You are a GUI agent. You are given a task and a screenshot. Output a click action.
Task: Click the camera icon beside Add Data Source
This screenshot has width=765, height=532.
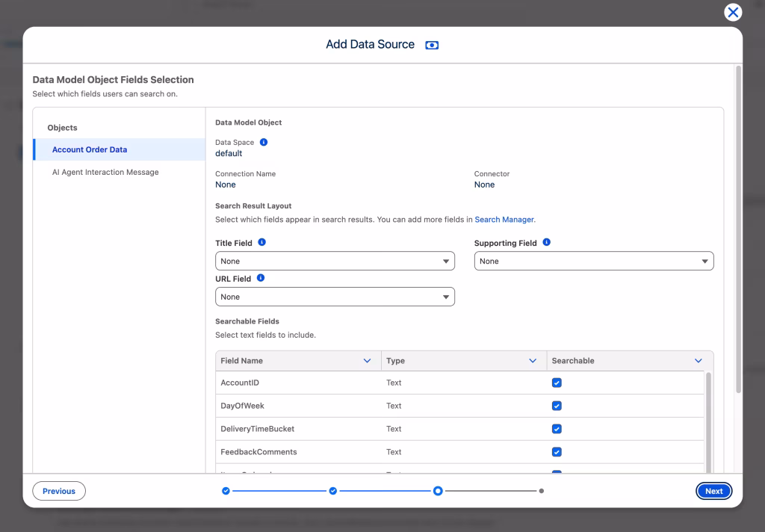(x=432, y=45)
